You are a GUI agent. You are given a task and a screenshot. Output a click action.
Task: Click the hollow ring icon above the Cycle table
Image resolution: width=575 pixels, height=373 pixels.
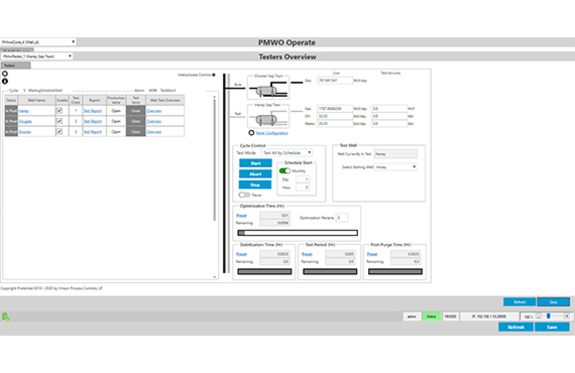[5, 74]
